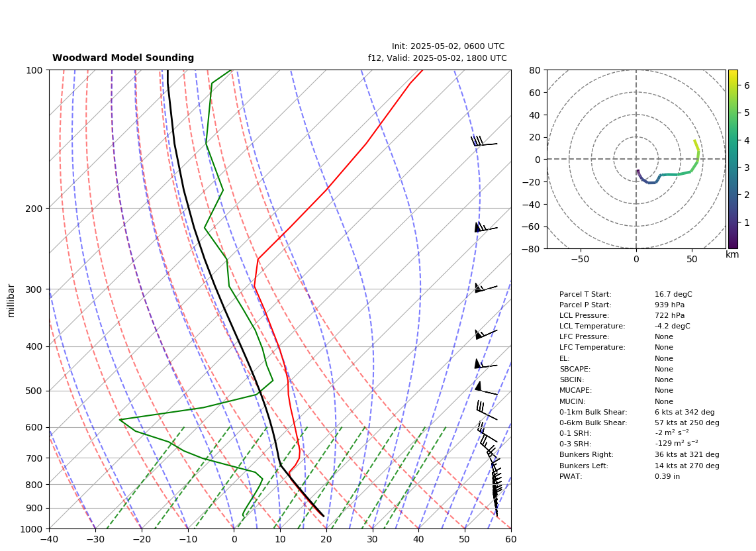Screen dimensions: 756x551
Task: Click the yellow top of the km colorbar
Action: click(732, 74)
